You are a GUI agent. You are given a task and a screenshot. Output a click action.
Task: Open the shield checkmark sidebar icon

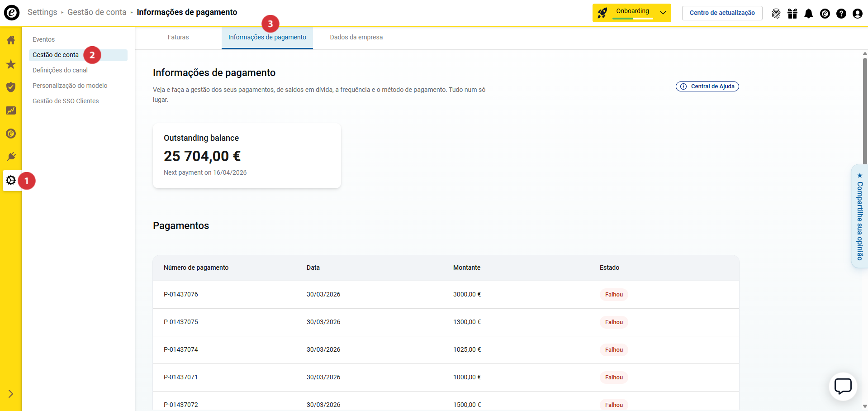click(x=11, y=87)
